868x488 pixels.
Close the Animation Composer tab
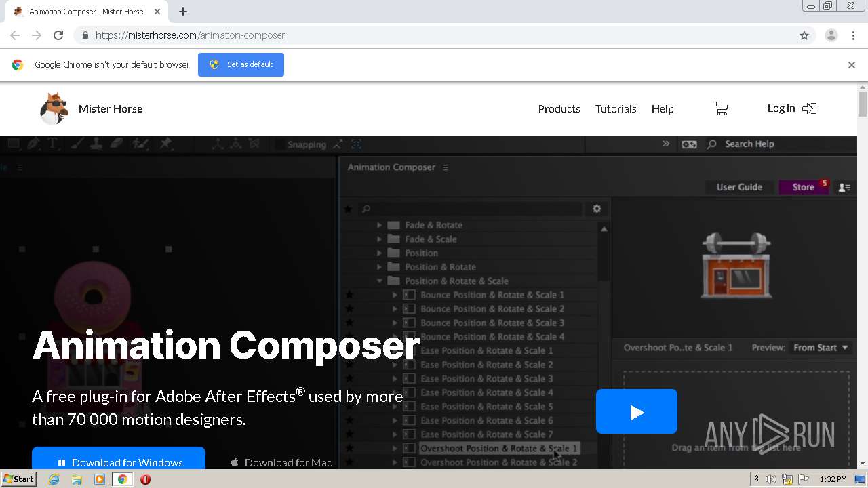(157, 12)
